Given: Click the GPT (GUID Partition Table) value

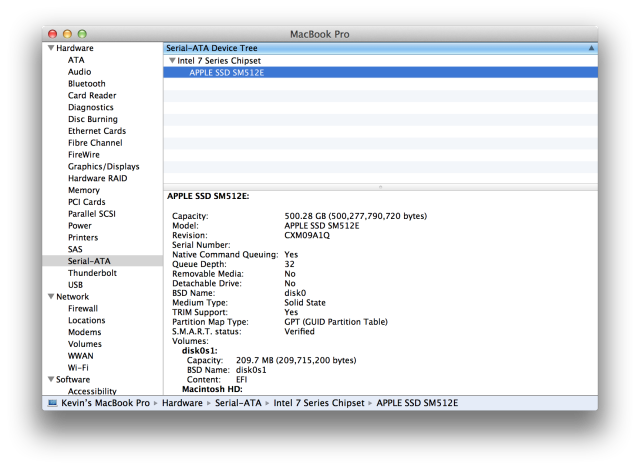Looking at the screenshot, I should pyautogui.click(x=336, y=322).
